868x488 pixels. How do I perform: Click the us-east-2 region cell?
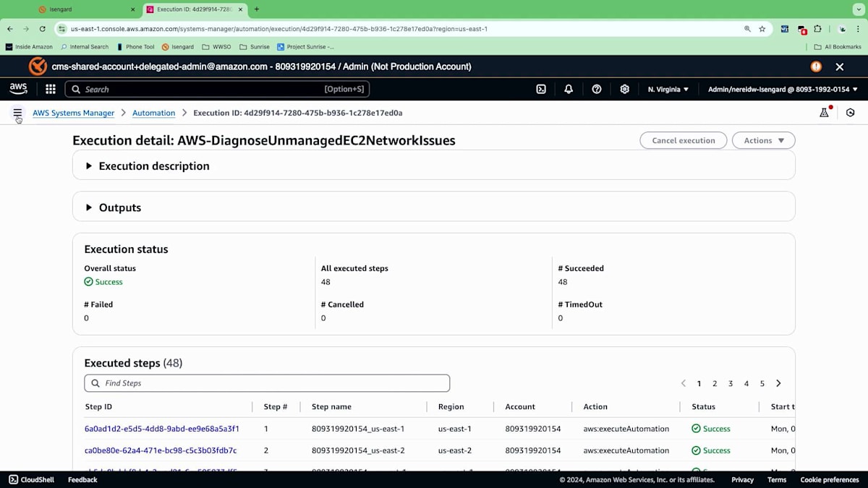click(x=454, y=450)
